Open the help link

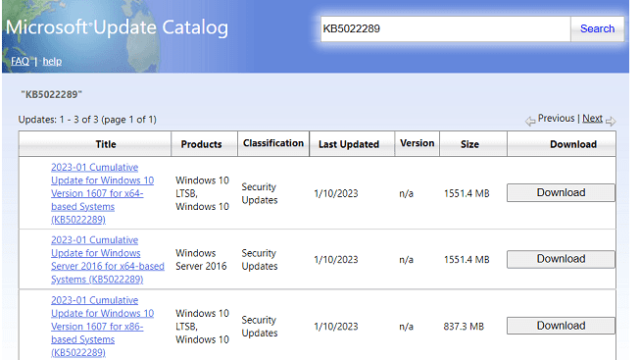pyautogui.click(x=52, y=61)
